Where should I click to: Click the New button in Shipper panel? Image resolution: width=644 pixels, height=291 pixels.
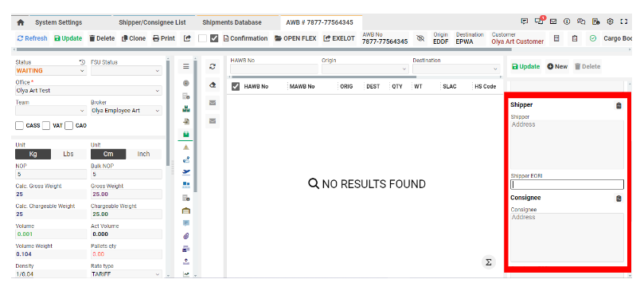pyautogui.click(x=556, y=66)
